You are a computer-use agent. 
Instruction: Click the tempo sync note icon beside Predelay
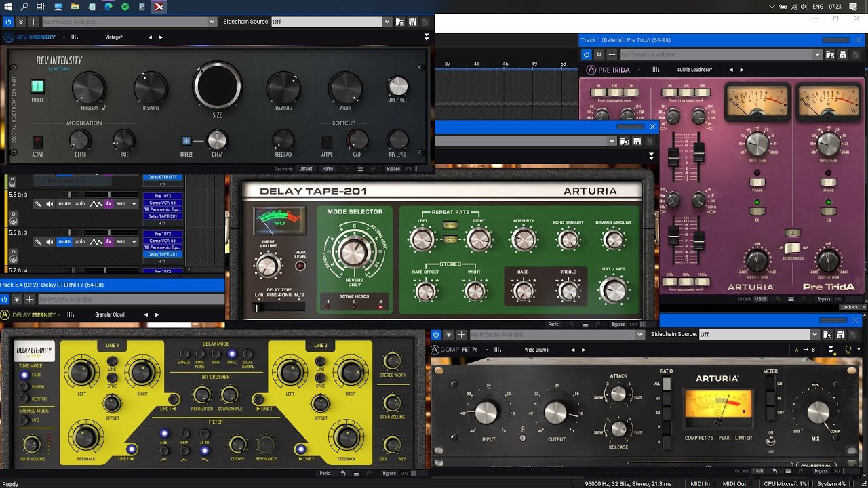[104, 107]
